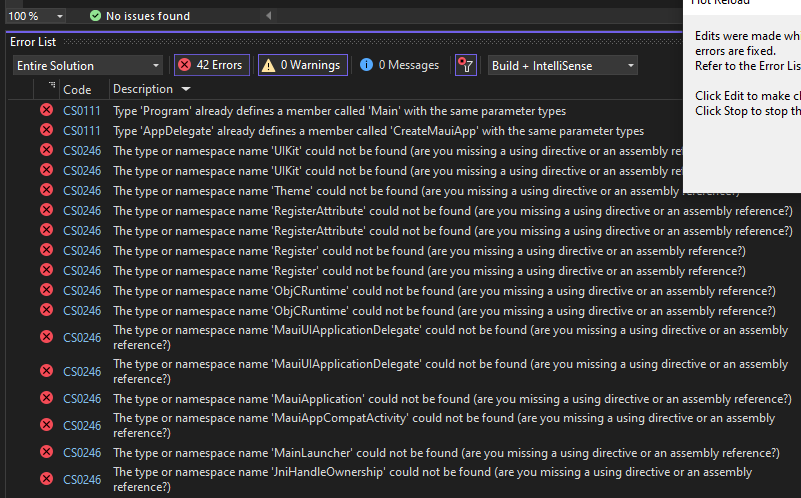Open CS0111 code link for 'AppDelegate' error
The image size is (801, 498).
point(82,131)
